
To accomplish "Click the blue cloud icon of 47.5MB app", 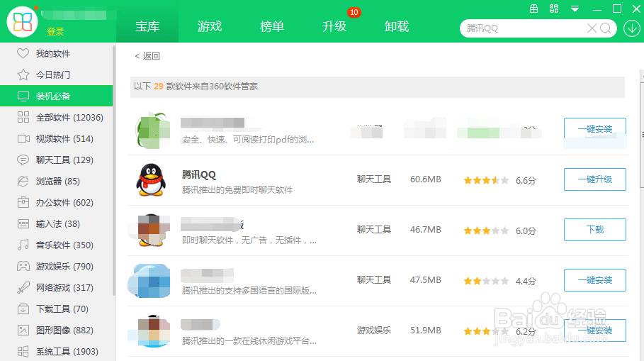I will pyautogui.click(x=149, y=281).
